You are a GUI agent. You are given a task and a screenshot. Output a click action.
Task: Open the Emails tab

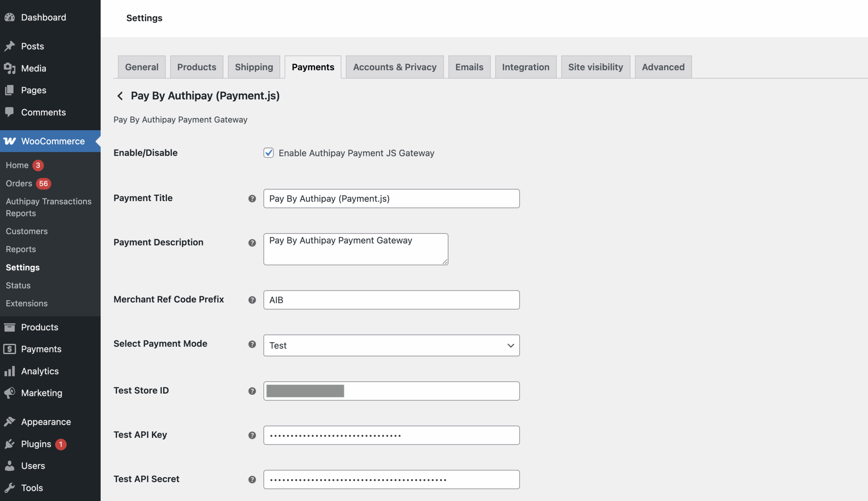[469, 67]
